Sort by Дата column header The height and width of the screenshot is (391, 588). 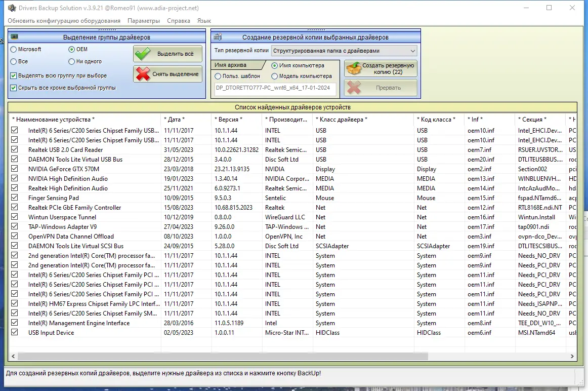point(186,120)
